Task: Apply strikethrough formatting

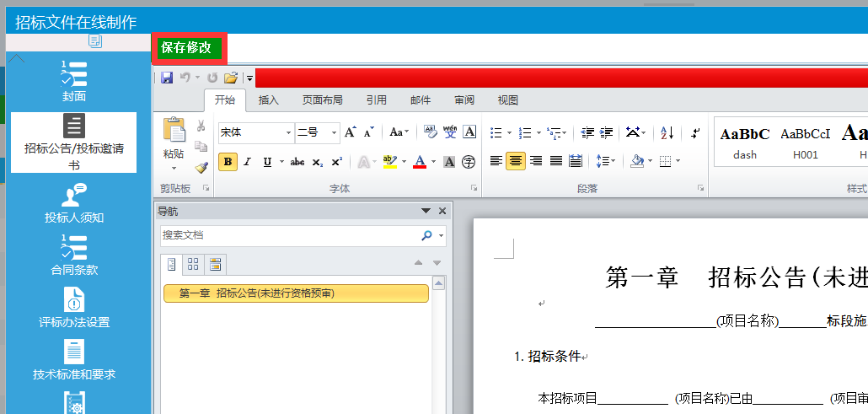Action: pyautogui.click(x=297, y=162)
